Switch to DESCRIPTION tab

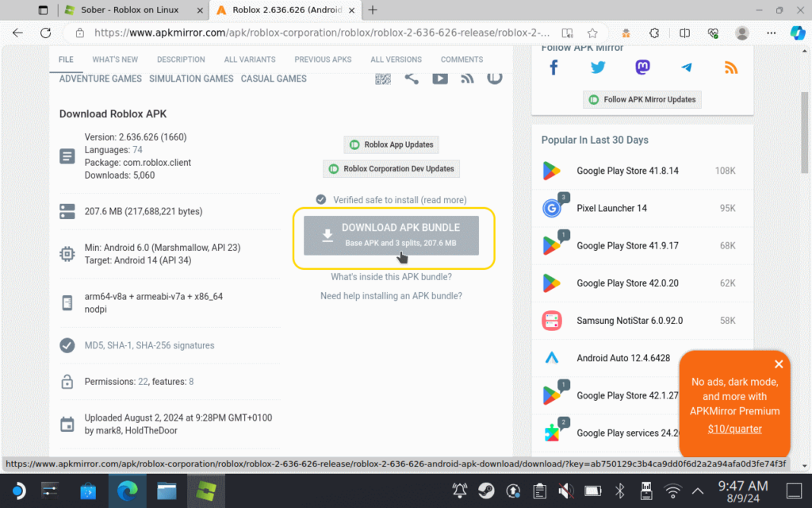[x=181, y=60]
